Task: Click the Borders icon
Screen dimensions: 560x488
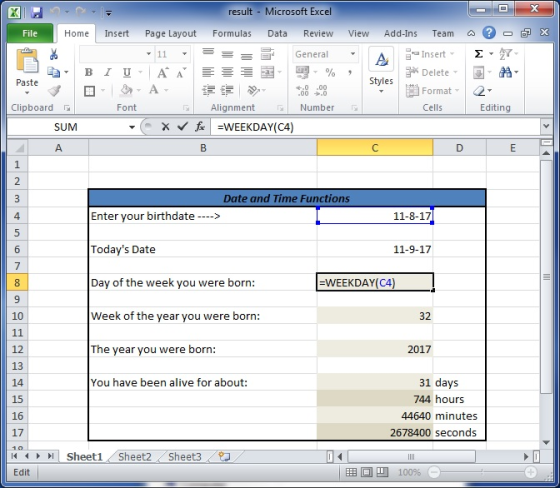Action: [x=89, y=91]
